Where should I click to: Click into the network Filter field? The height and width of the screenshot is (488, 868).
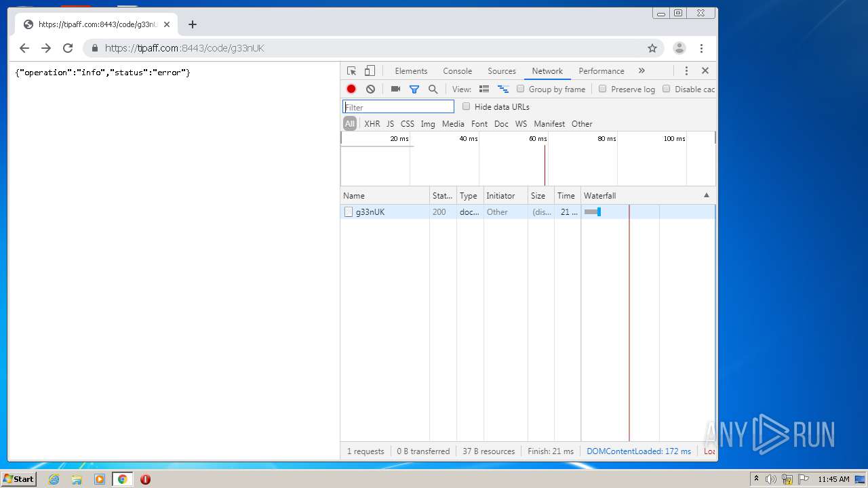pos(398,107)
